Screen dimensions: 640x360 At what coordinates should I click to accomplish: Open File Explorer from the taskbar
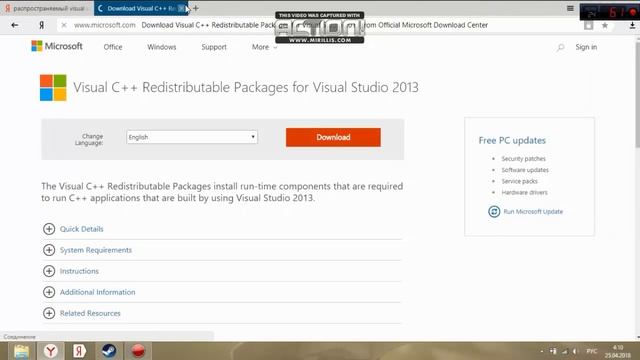21,351
